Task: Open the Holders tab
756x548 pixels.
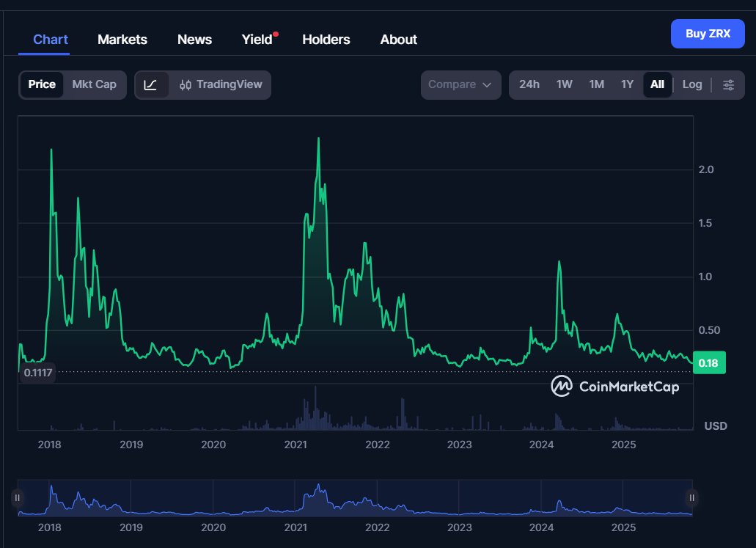Action: pos(326,39)
